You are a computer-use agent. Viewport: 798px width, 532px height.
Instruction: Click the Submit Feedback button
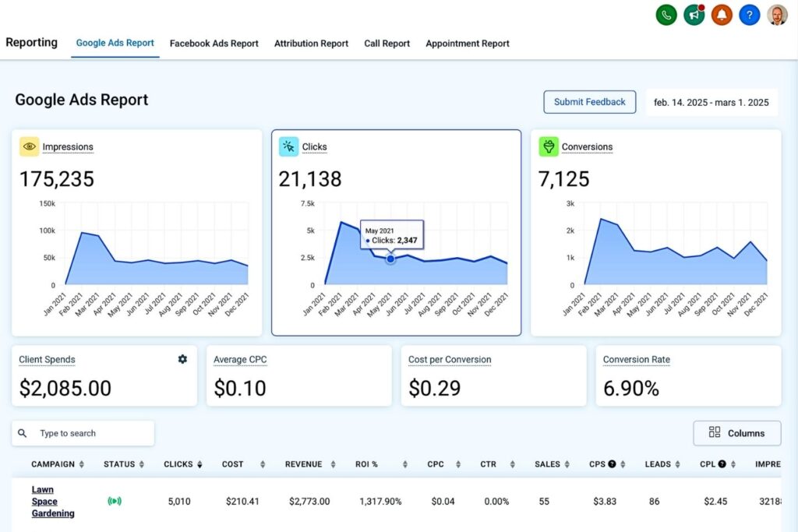click(x=589, y=102)
